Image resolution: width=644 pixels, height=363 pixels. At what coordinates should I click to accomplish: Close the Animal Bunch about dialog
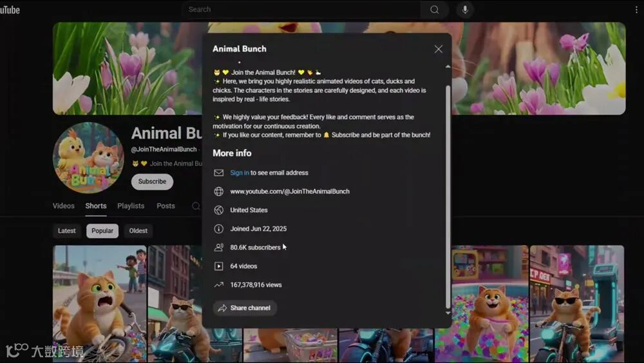tap(438, 49)
